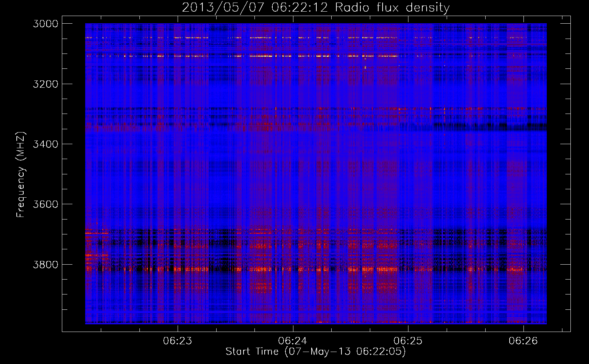Click the 06:26 time tick label

(x=523, y=341)
